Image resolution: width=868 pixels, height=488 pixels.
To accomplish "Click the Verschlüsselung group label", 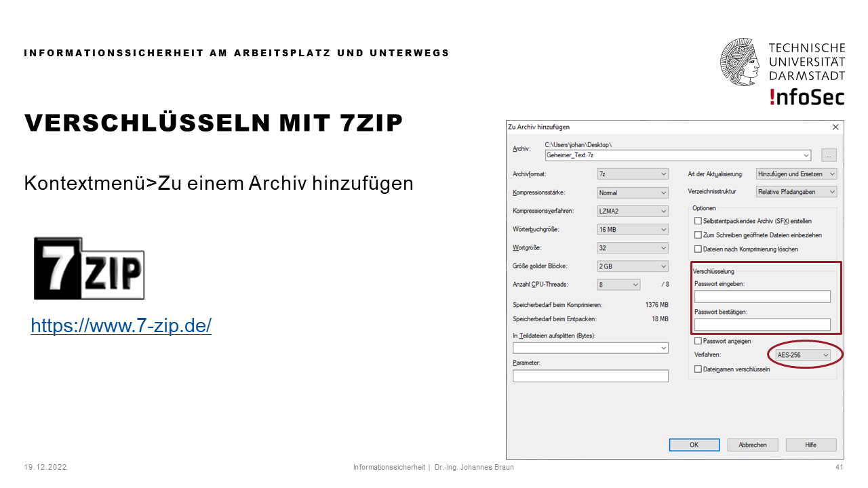I will (x=713, y=271).
